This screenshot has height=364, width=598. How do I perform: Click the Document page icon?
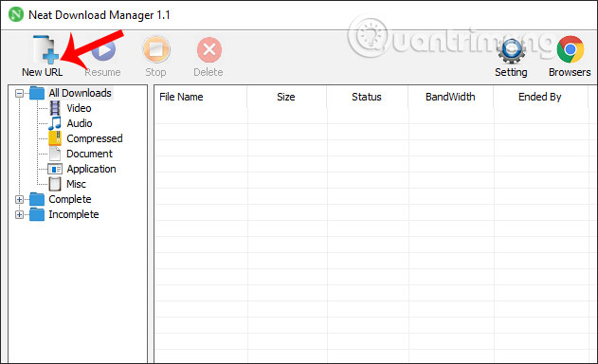coord(55,154)
